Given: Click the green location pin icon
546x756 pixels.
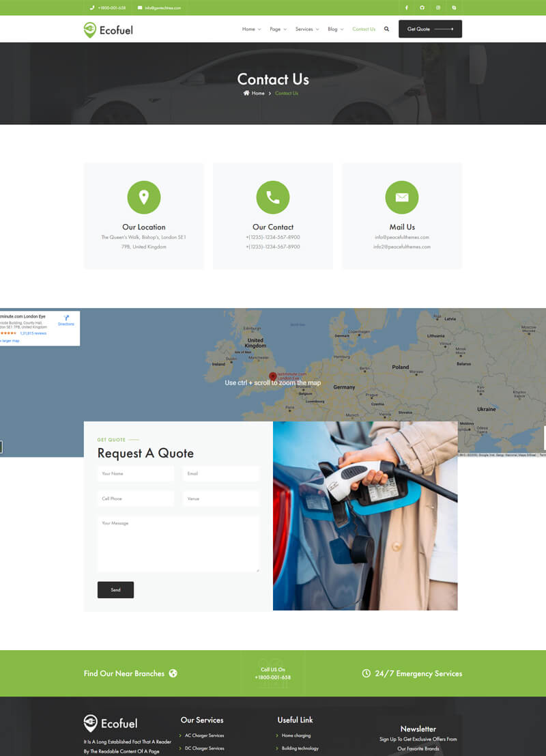Looking at the screenshot, I should tap(143, 197).
